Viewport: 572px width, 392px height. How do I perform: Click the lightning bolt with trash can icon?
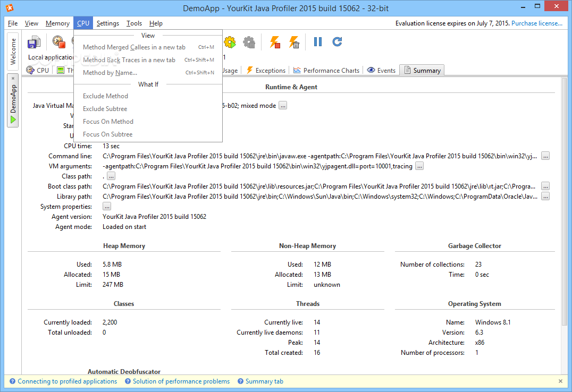coord(295,42)
